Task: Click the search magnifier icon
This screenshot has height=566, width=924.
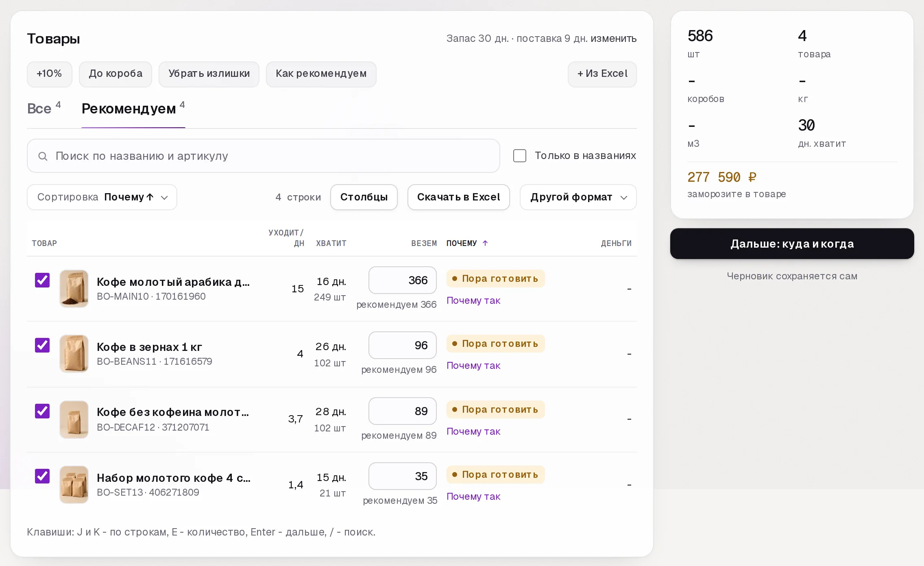Action: click(43, 156)
